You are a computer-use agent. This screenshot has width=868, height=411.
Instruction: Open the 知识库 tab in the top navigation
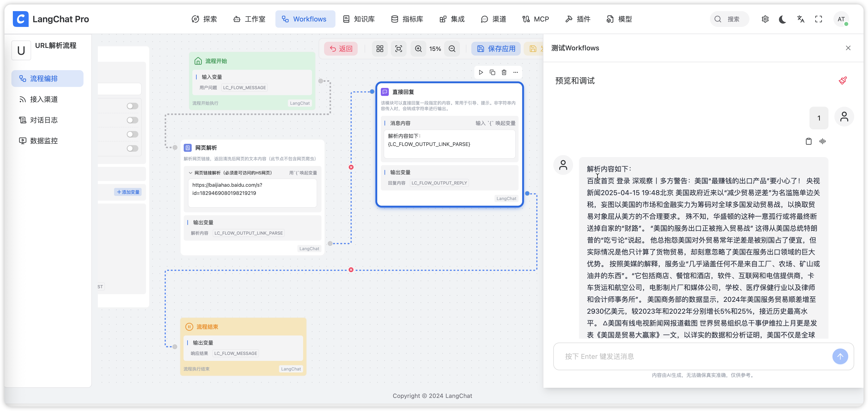359,19
